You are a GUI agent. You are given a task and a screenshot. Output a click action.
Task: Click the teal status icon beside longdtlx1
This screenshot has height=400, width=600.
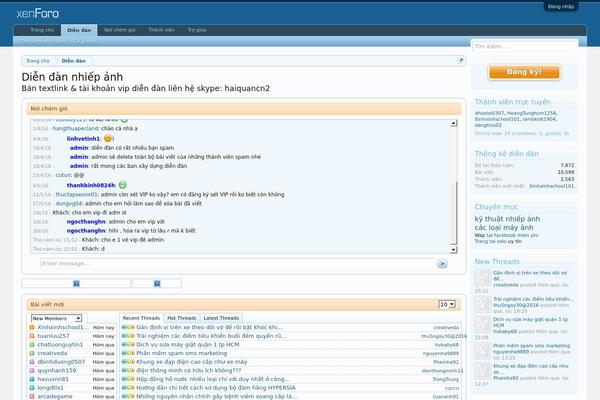tap(32, 387)
